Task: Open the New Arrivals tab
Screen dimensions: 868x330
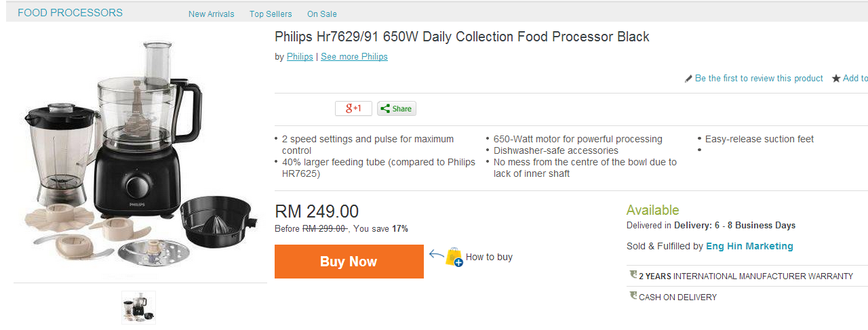Action: [212, 14]
